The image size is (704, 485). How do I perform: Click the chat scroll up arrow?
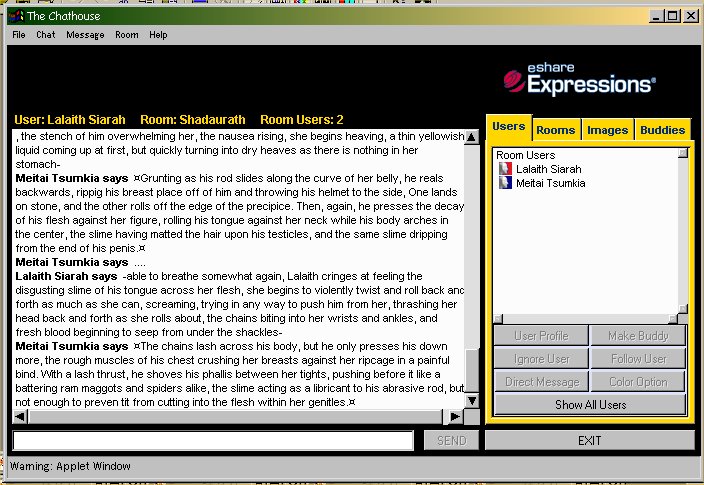(471, 137)
